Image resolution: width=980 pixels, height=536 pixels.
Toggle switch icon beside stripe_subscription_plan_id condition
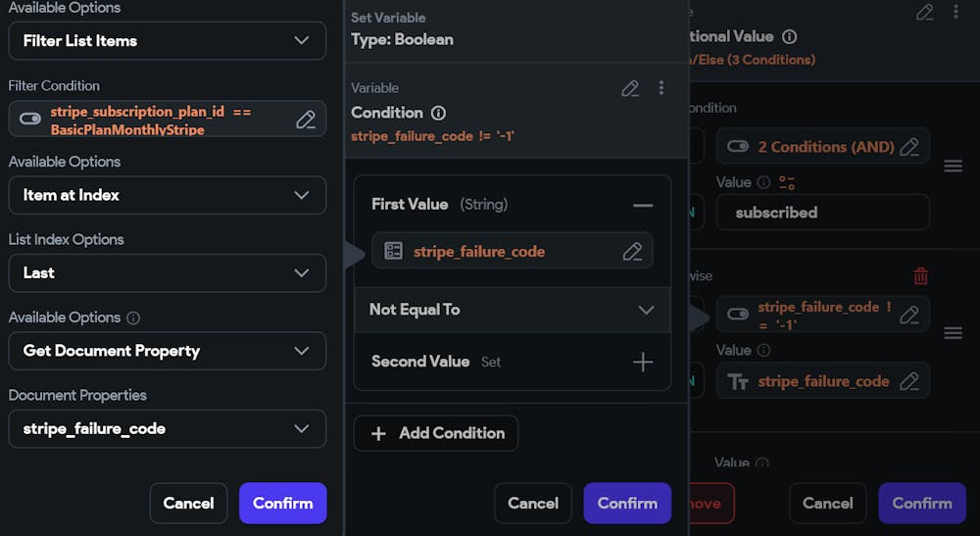(x=30, y=118)
